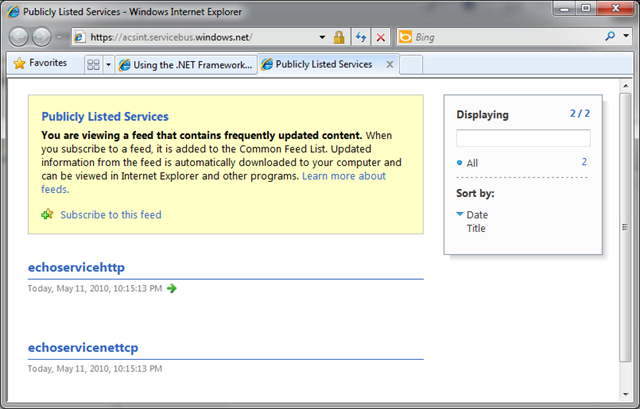This screenshot has height=409, width=640.
Task: Click the red Stop loading icon
Action: pos(381,37)
